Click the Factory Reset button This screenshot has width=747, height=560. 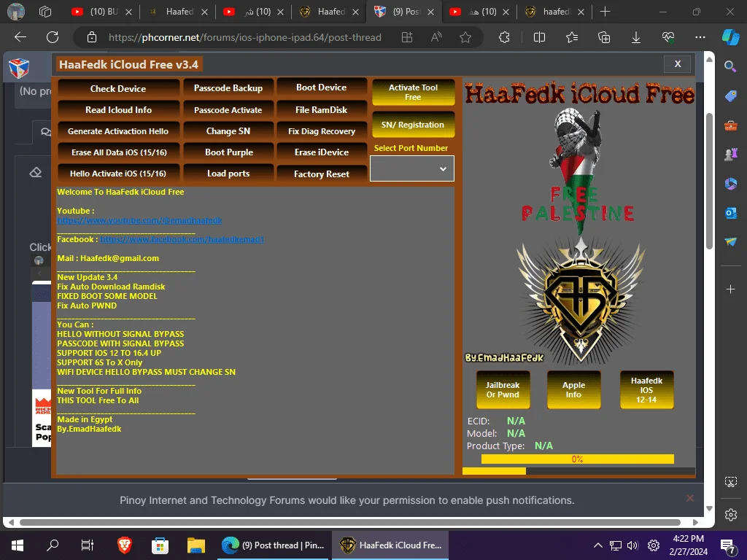coord(322,174)
